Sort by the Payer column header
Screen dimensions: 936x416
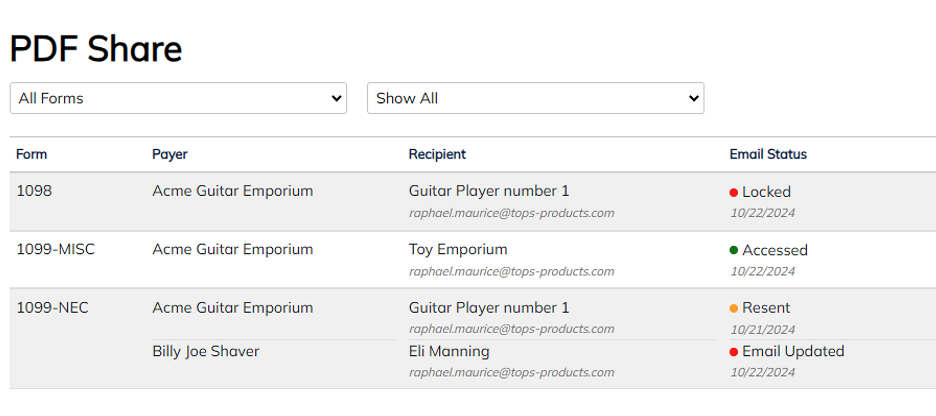pos(170,154)
